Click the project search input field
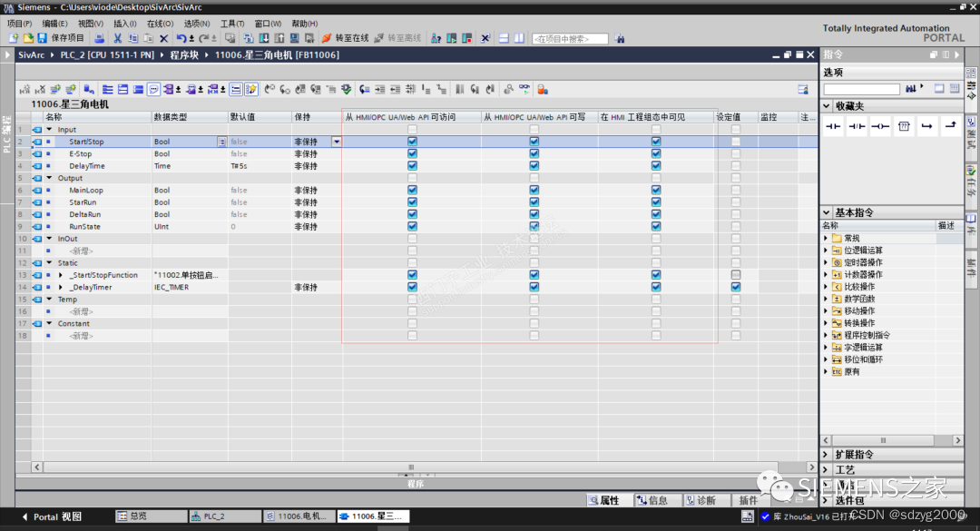The height and width of the screenshot is (531, 980). pyautogui.click(x=570, y=39)
